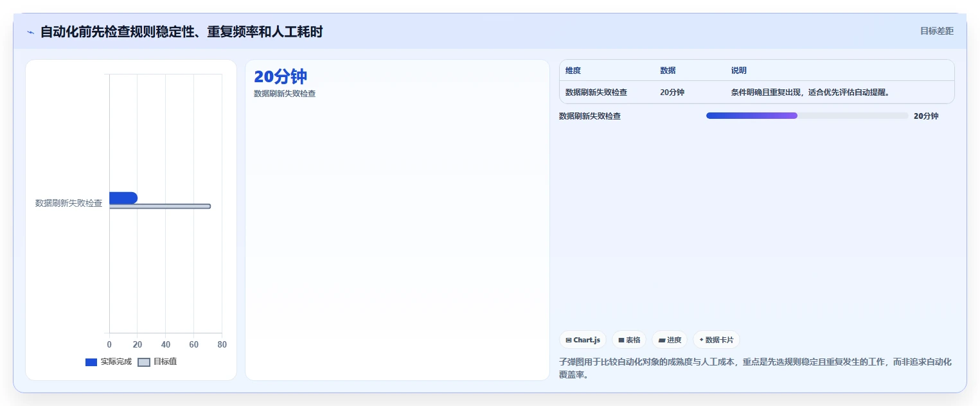Click the lightning icon beside the title

[30, 32]
